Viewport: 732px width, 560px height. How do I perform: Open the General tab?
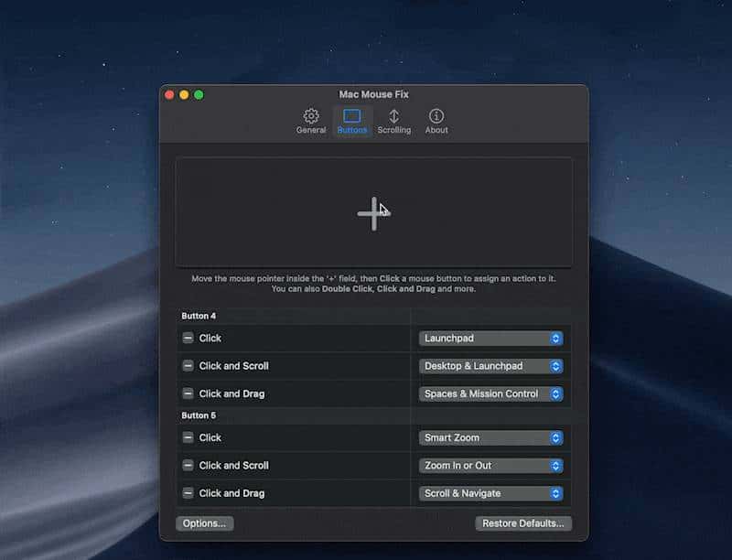(311, 122)
